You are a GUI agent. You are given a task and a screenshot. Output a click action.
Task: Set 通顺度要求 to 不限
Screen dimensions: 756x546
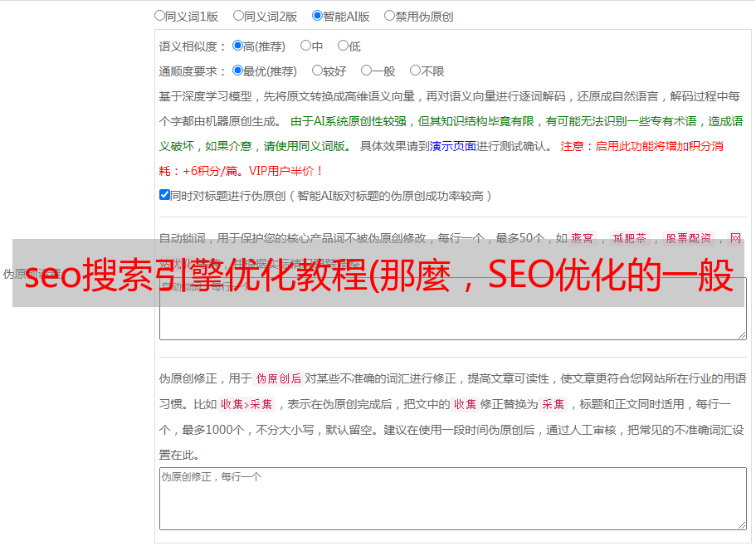(415, 71)
